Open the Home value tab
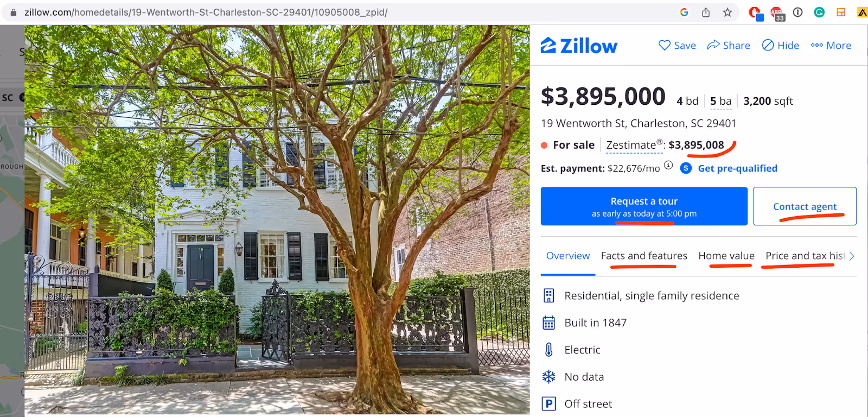The height and width of the screenshot is (417, 868). coord(726,256)
